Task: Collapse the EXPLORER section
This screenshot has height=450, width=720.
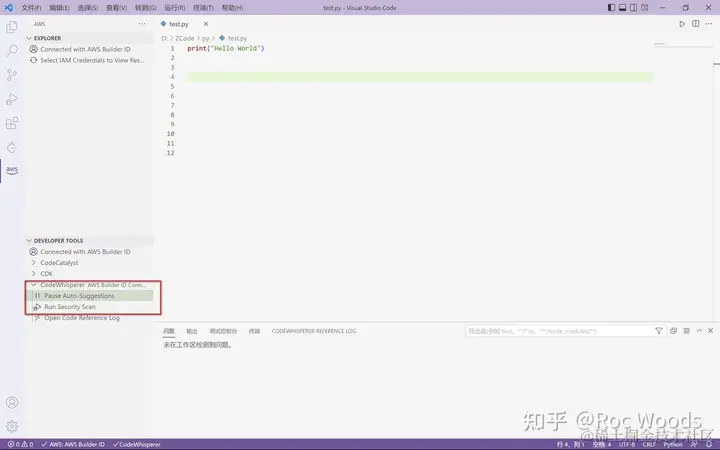Action: click(x=89, y=38)
